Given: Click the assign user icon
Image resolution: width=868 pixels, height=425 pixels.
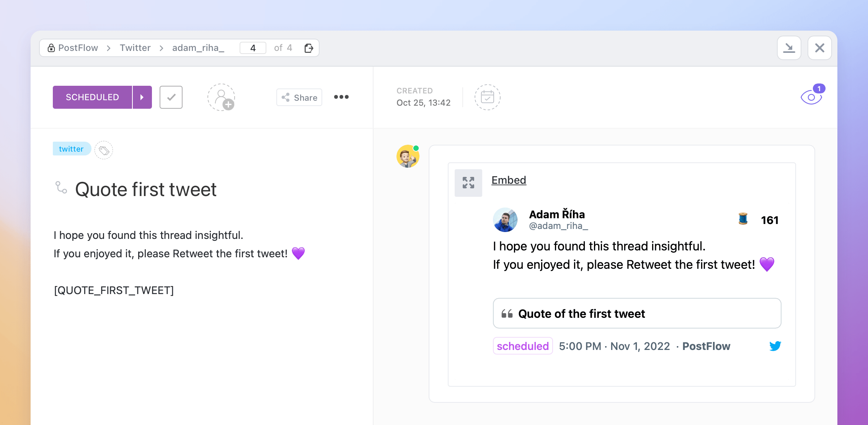Looking at the screenshot, I should [x=221, y=97].
